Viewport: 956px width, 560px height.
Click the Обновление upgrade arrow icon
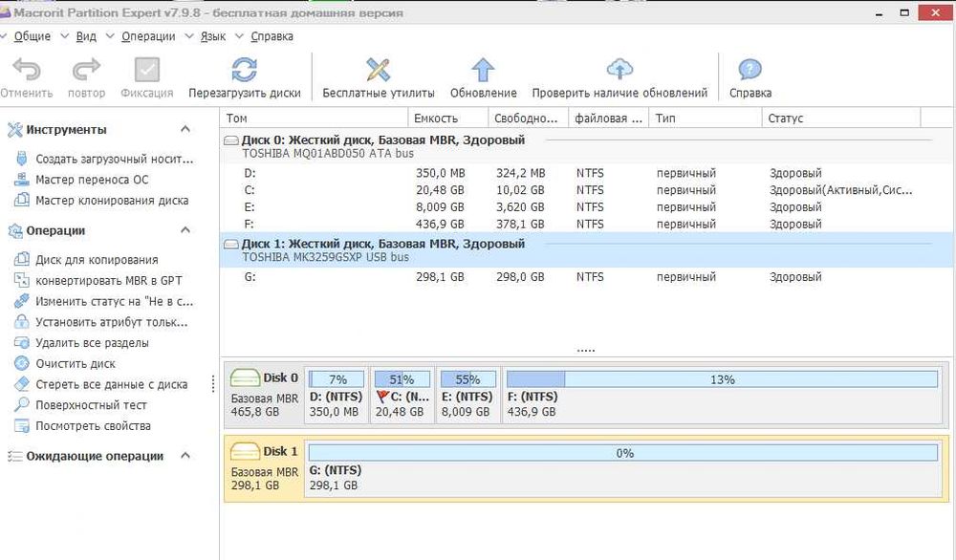(483, 70)
